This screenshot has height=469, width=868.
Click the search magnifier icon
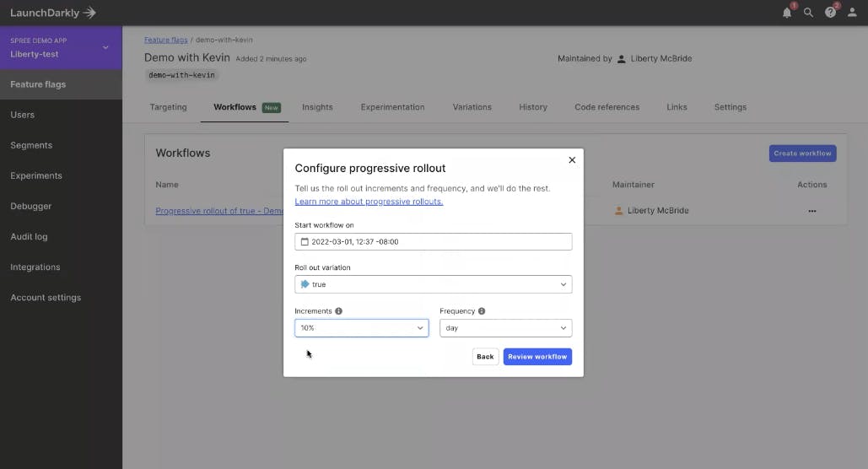pos(808,13)
